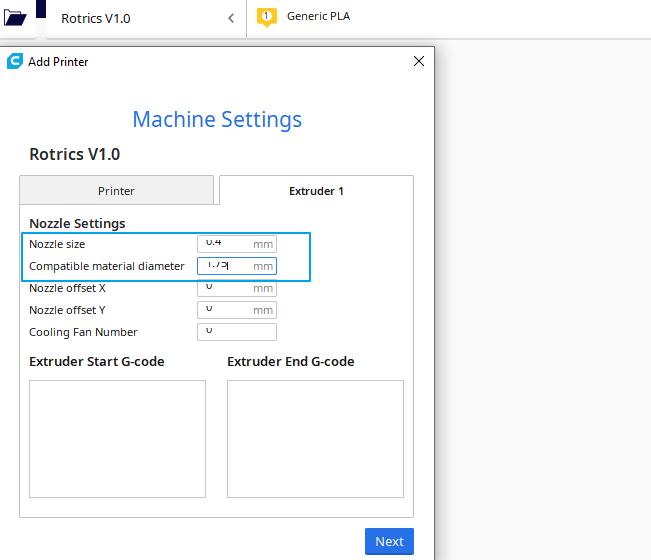Close the Add Printer dialog
The height and width of the screenshot is (560, 651).
click(x=419, y=61)
